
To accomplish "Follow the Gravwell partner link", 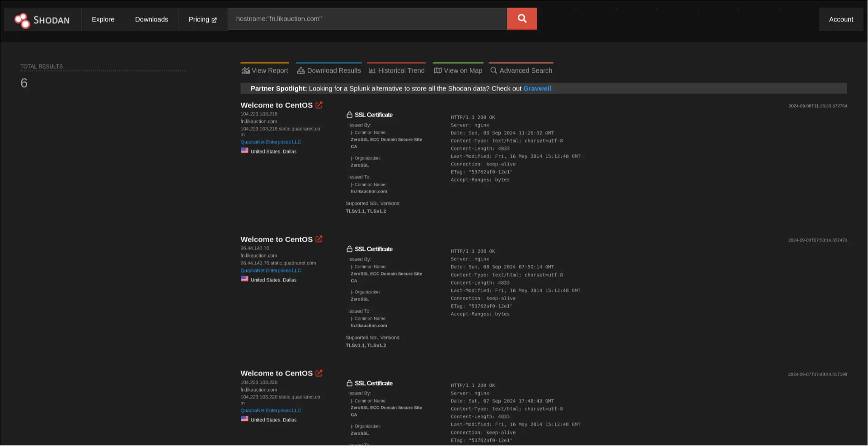I will pos(537,89).
